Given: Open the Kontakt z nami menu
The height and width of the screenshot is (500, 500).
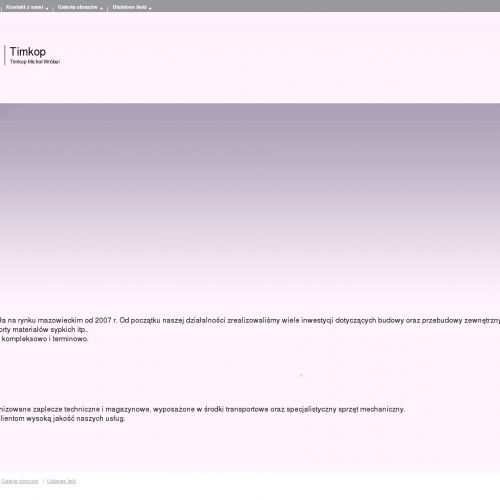Looking at the screenshot, I should click(25, 7).
